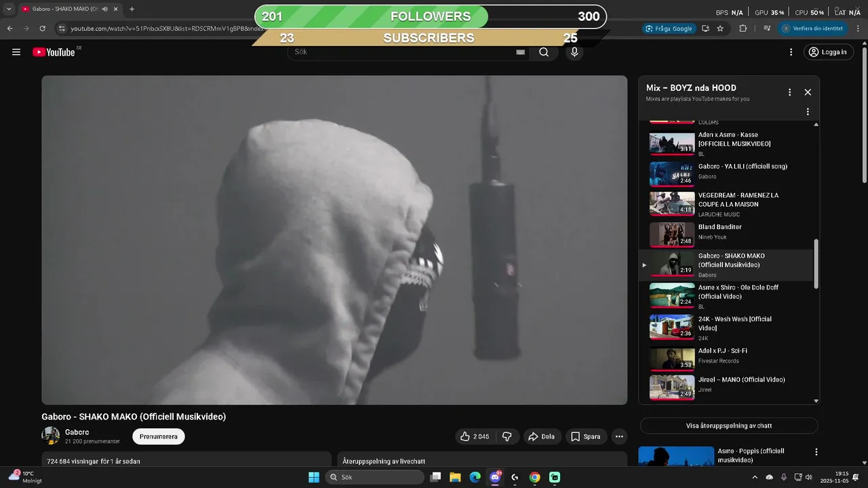The height and width of the screenshot is (488, 868).
Task: Click Fråga Google lens button
Action: tap(669, 28)
